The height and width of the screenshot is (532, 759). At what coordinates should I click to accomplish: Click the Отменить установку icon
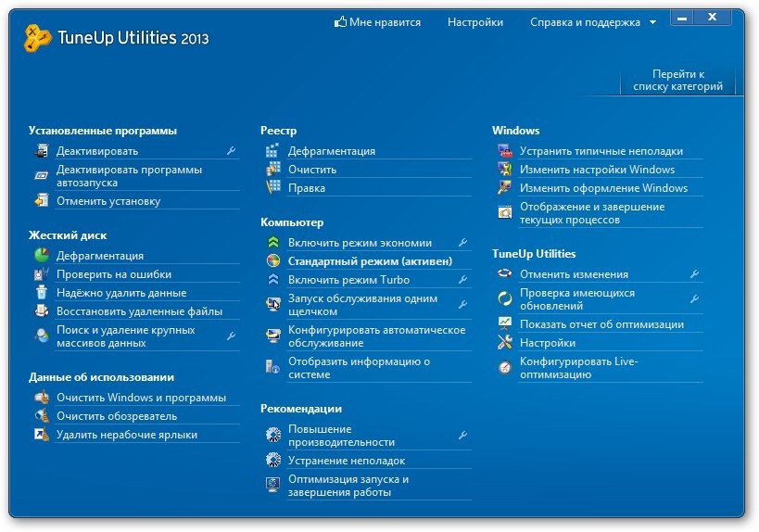click(x=42, y=200)
